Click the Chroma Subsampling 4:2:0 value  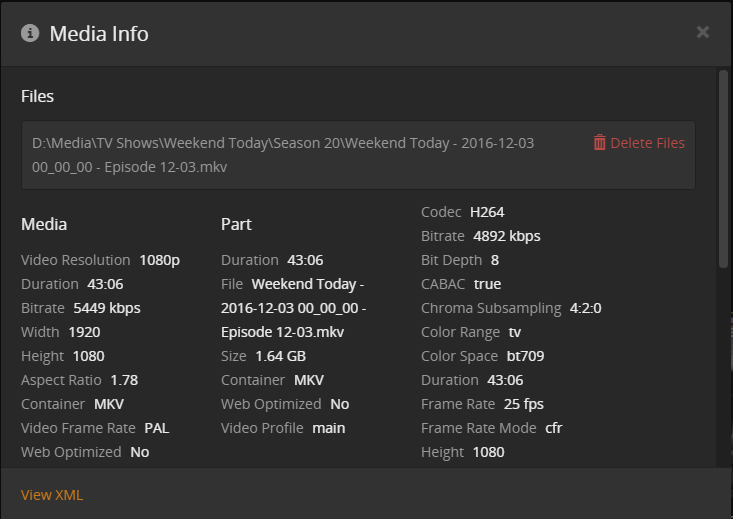pos(585,308)
